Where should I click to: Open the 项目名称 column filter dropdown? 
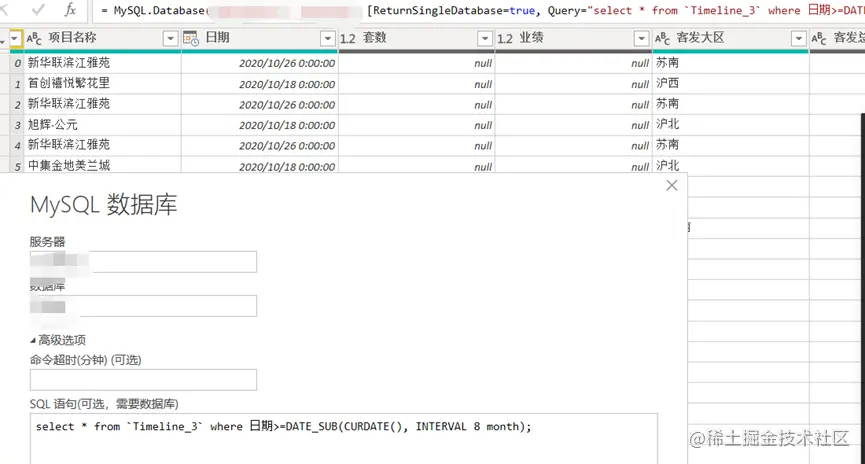point(170,38)
